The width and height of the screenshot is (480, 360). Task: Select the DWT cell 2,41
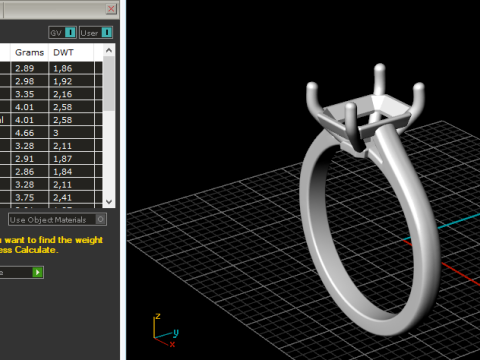(x=71, y=198)
